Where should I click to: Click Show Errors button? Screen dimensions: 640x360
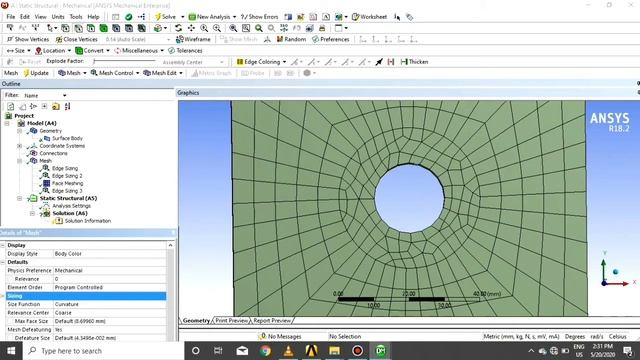[260, 17]
